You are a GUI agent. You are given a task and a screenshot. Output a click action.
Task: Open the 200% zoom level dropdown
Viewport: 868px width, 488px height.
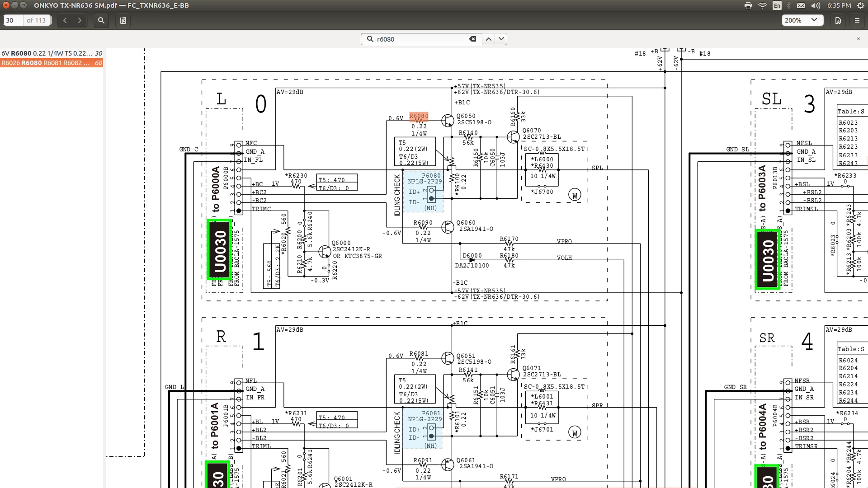point(801,20)
